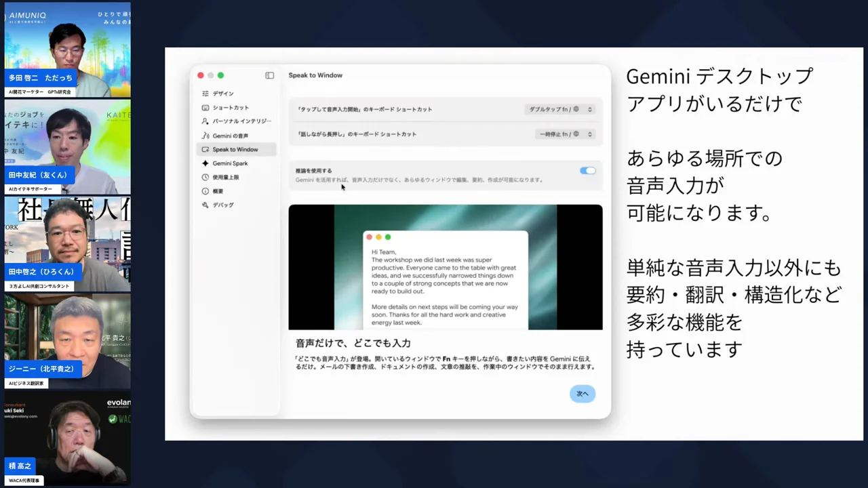The height and width of the screenshot is (488, 868).
Task: Click the 「話しながら長押し」のキーボード ショートカット label
Action: click(357, 134)
